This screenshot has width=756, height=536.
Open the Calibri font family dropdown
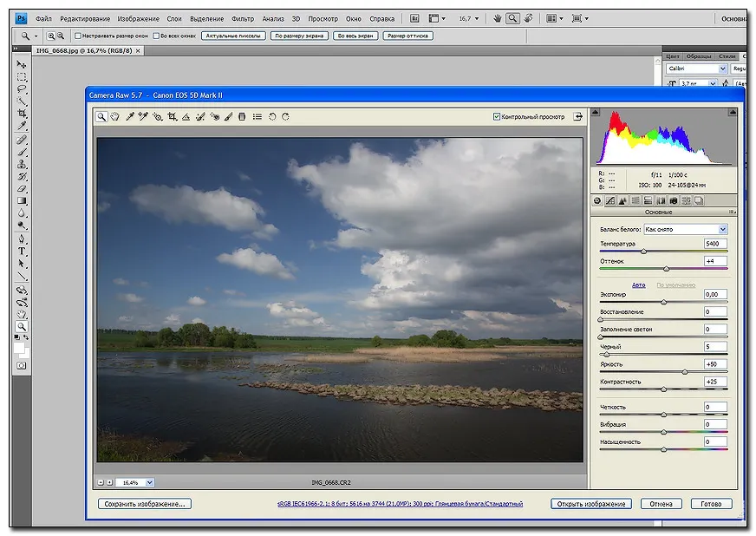(722, 69)
